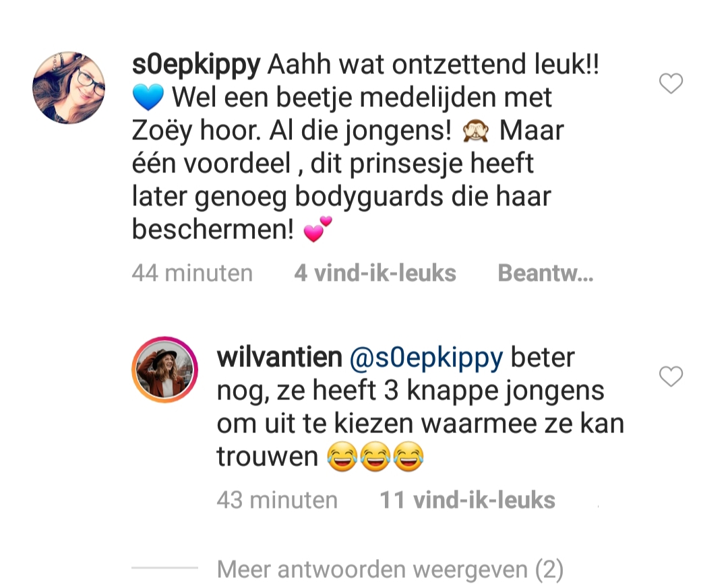
Task: Click the last laughing-tears emoji
Action: tap(408, 457)
